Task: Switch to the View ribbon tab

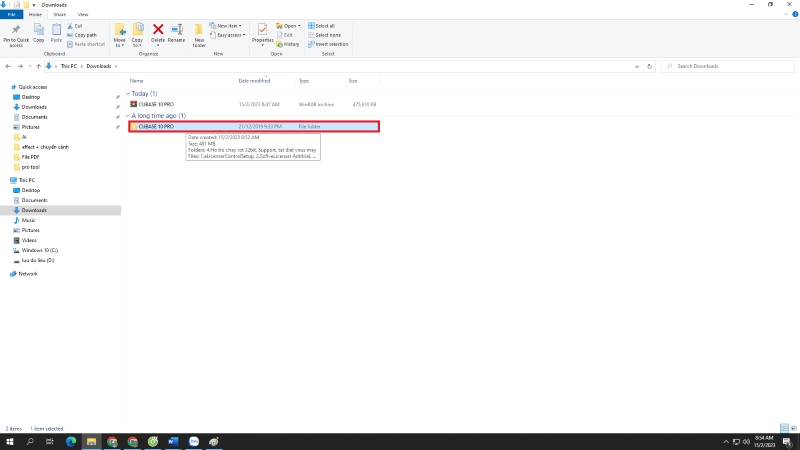Action: 83,15
